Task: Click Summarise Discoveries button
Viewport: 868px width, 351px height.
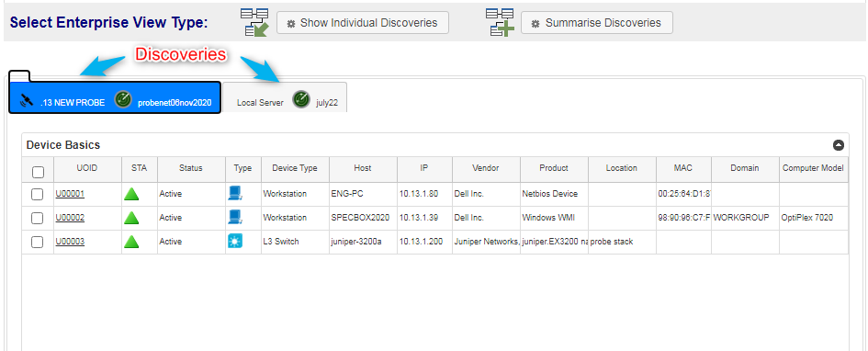Action: point(597,23)
